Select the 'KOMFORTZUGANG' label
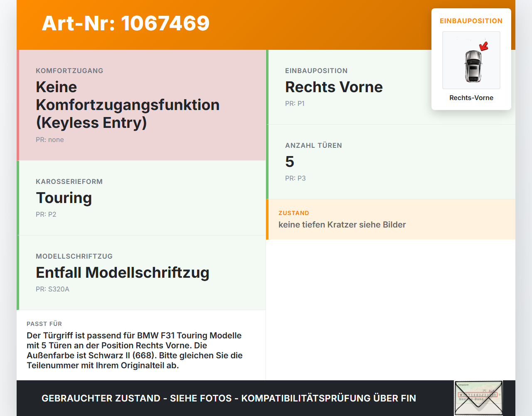Screen dimensions: 532x416 click(69, 71)
